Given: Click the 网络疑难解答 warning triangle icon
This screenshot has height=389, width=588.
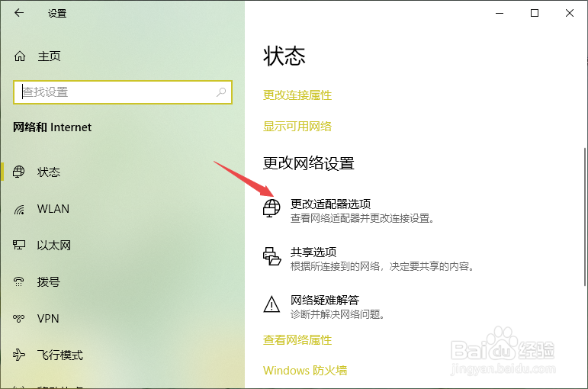Looking at the screenshot, I should (x=272, y=304).
